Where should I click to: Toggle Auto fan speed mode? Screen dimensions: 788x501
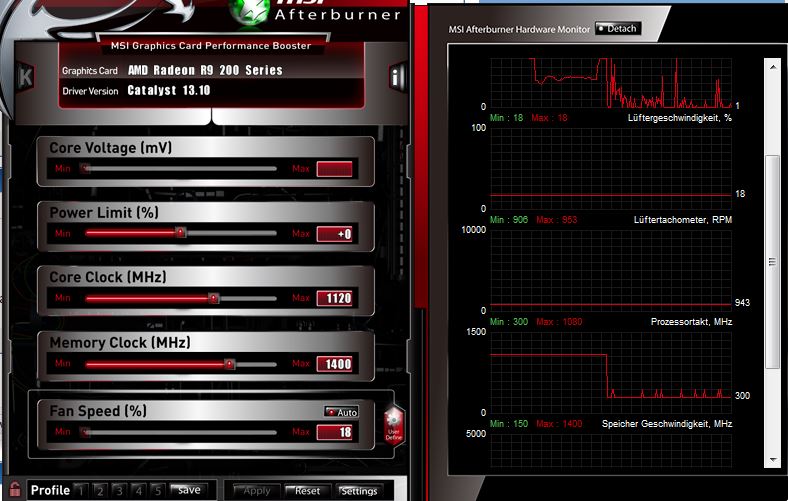pos(341,412)
